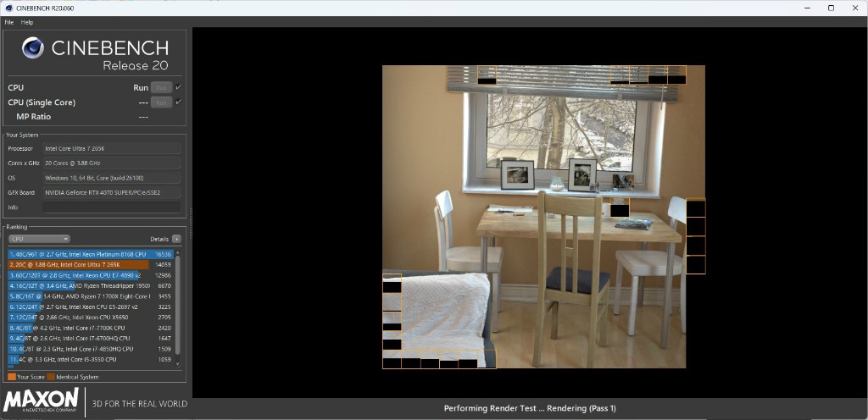Viewport: 868px width, 420px height.
Task: Click the Details arrow button in Ranking
Action: click(176, 239)
